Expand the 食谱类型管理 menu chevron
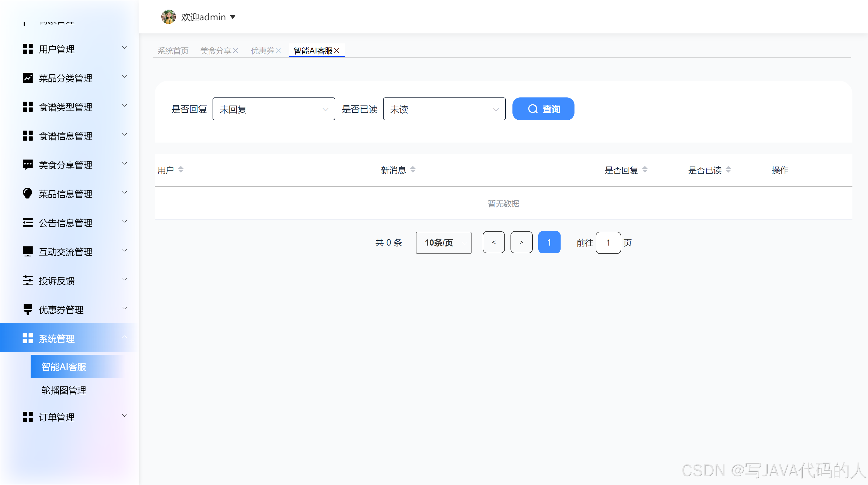Viewport: 868px width, 485px height. (x=125, y=106)
